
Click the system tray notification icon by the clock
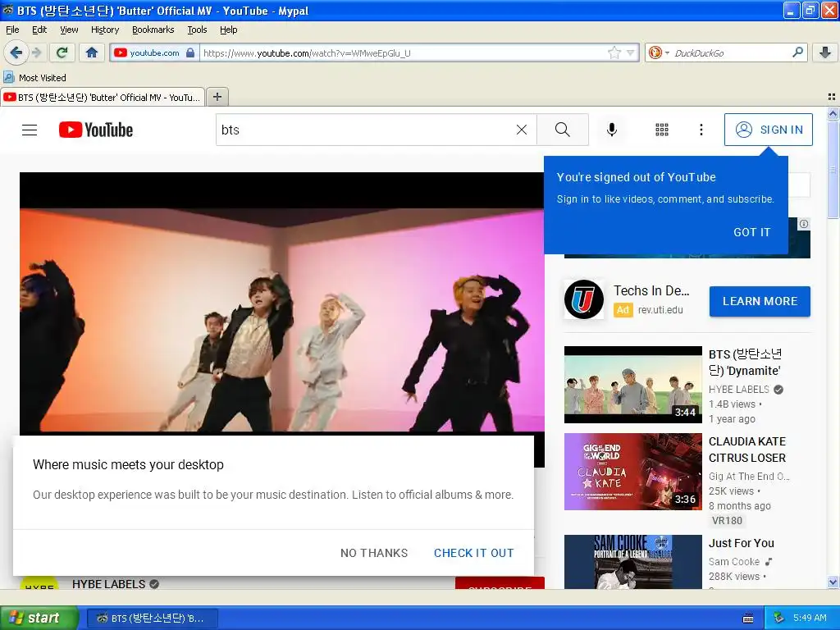(779, 618)
